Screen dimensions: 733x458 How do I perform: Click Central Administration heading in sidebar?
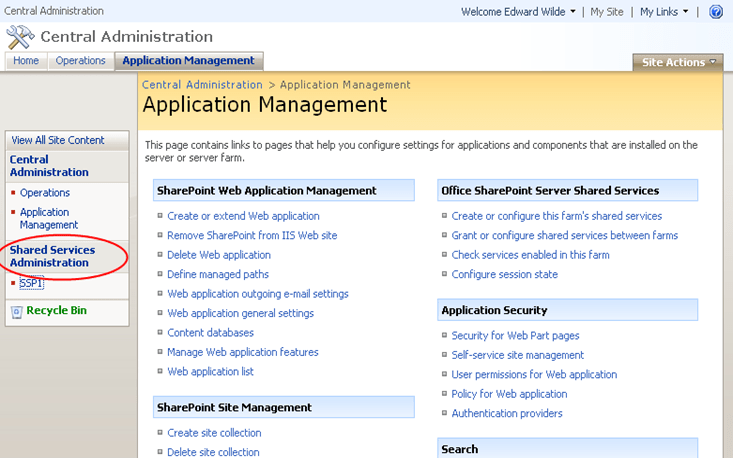coord(49,166)
